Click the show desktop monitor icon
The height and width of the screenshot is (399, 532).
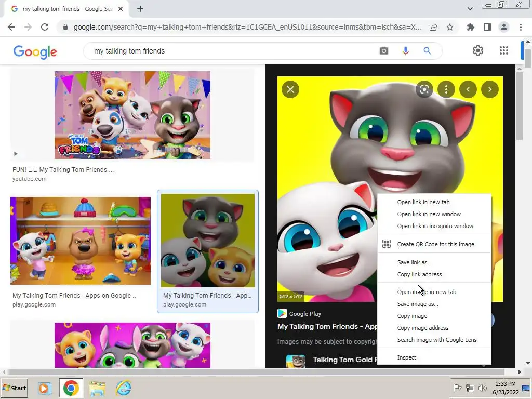(526, 388)
